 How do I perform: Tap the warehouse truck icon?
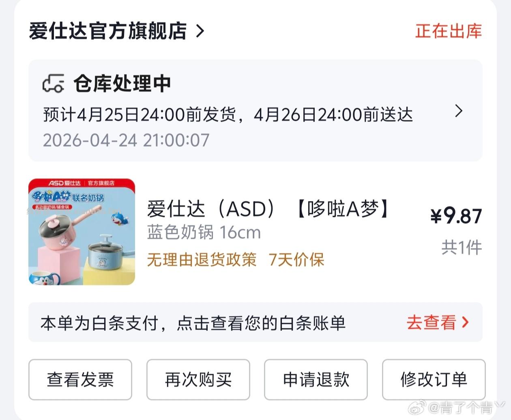[x=54, y=84]
